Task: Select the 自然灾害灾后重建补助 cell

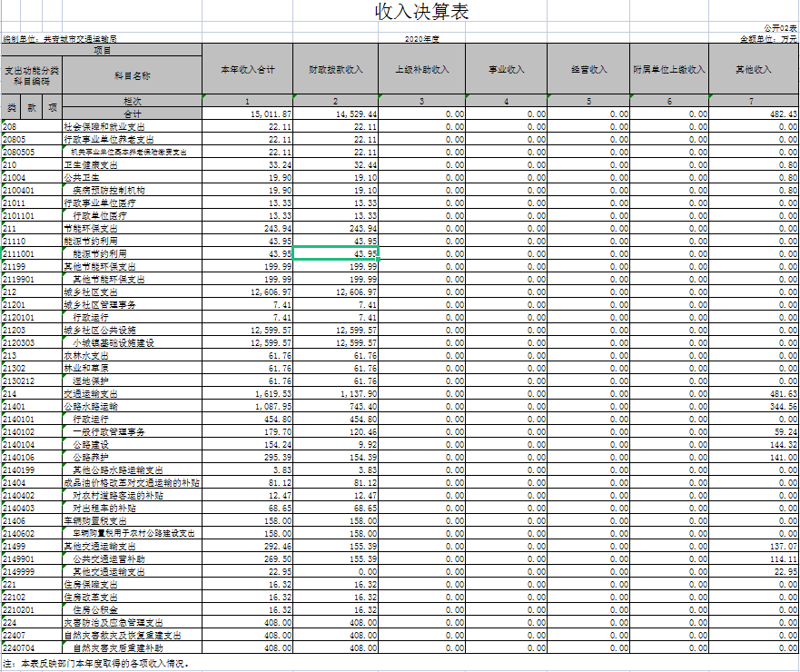Action: point(118,648)
